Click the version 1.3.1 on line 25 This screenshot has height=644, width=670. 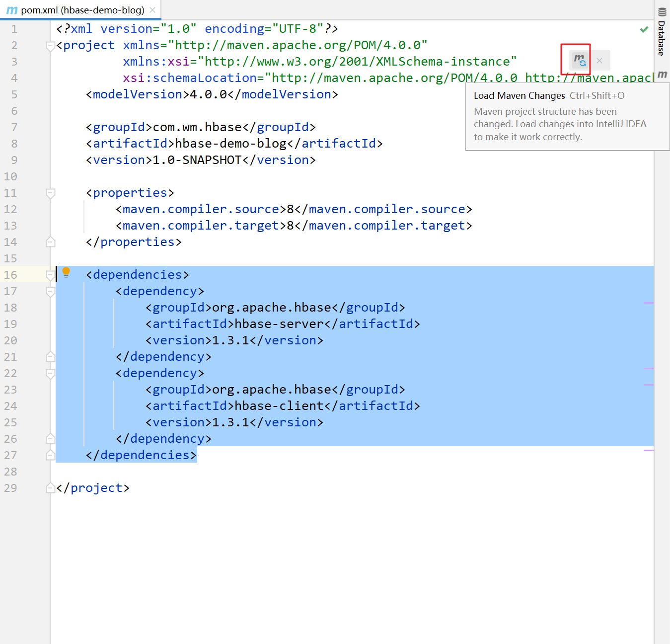tap(231, 422)
